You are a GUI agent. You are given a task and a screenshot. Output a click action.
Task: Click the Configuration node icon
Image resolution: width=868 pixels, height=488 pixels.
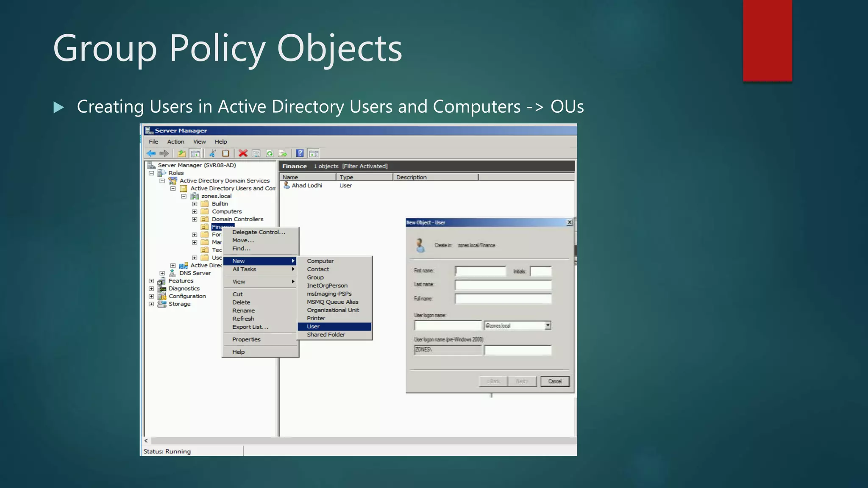pyautogui.click(x=162, y=296)
